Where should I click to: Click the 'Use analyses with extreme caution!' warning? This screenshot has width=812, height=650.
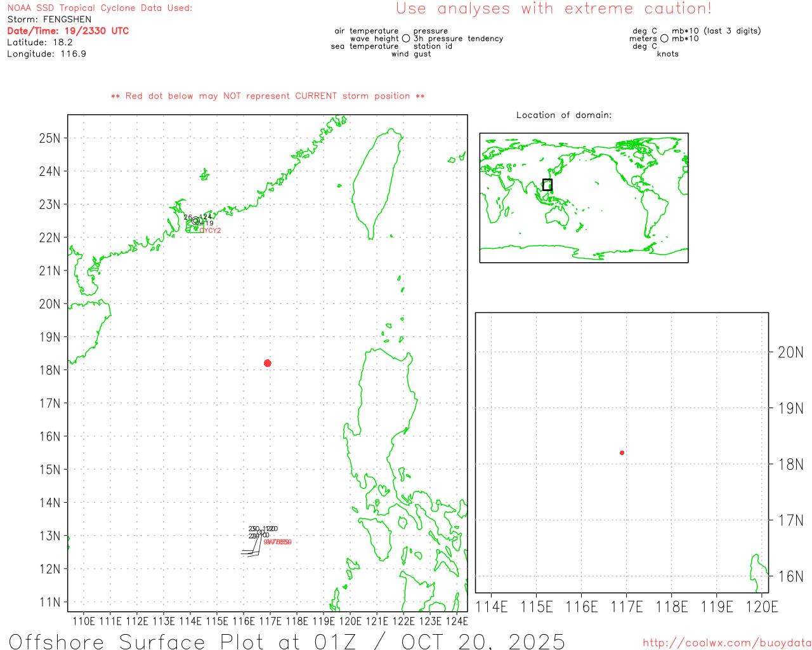click(x=553, y=9)
